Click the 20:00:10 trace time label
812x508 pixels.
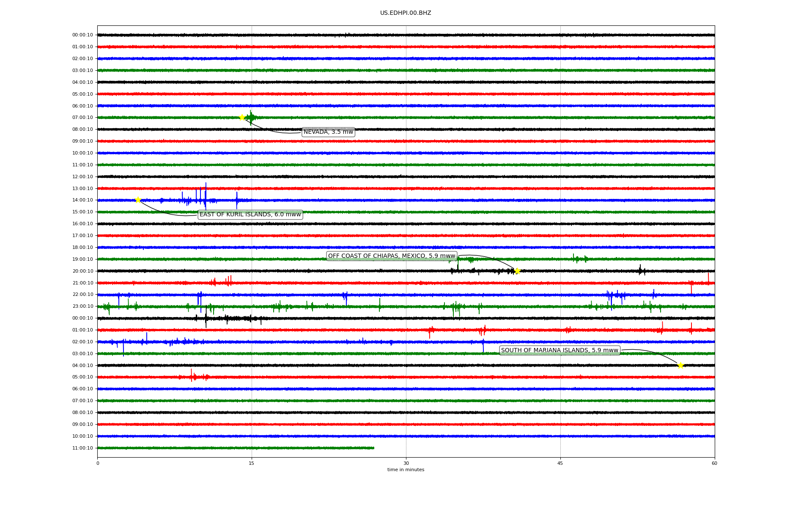[x=82, y=271]
